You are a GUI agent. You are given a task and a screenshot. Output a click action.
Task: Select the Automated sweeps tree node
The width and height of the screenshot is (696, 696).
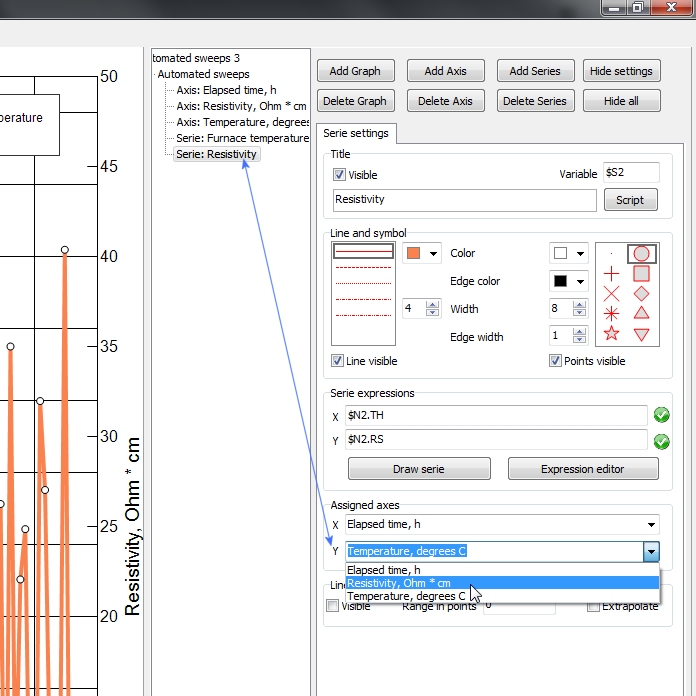203,74
